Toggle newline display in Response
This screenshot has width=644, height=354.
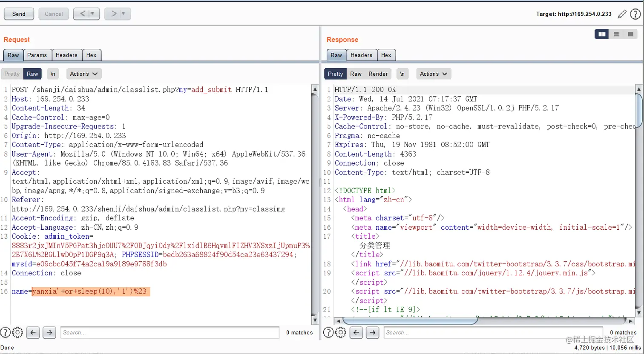[x=402, y=74]
